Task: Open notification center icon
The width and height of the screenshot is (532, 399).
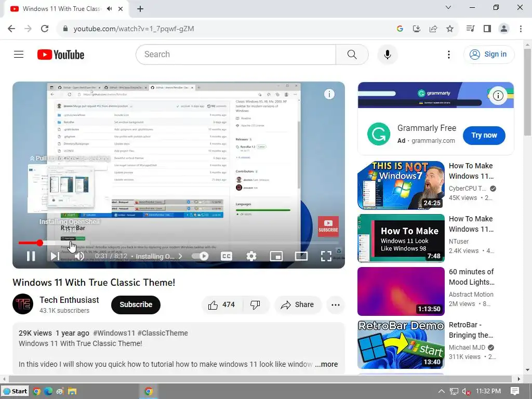Action: (x=514, y=391)
